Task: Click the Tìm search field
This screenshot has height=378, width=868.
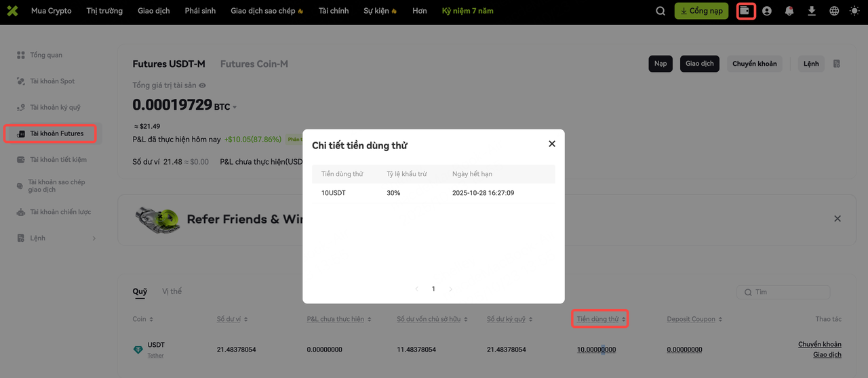Action: pos(783,292)
